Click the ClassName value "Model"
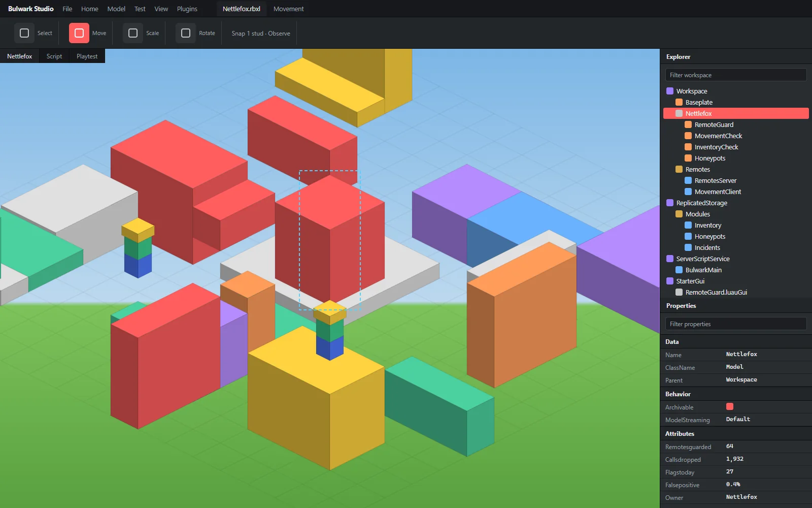This screenshot has width=812, height=508. [734, 367]
